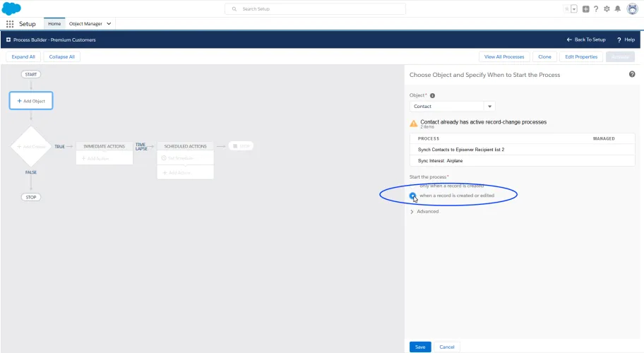Click Set Schedule under Scheduled Actions
Viewport: 644px width, 353px height.
[x=177, y=158]
